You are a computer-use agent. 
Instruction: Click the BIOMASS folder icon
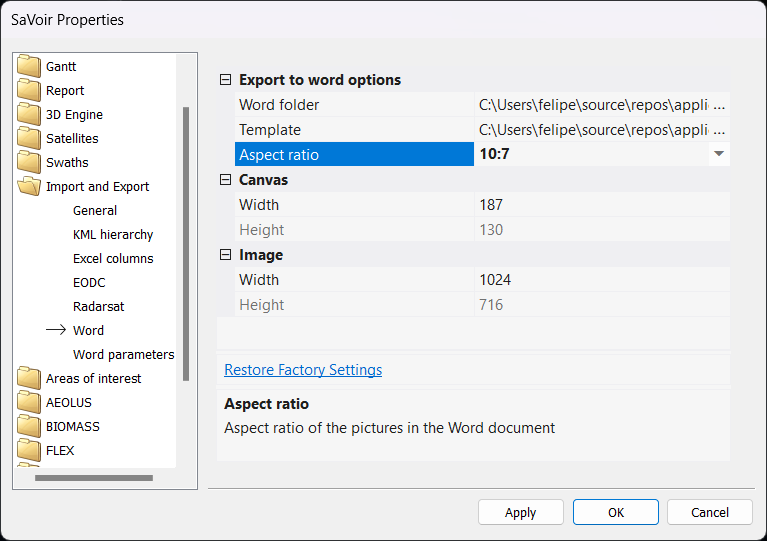point(29,427)
